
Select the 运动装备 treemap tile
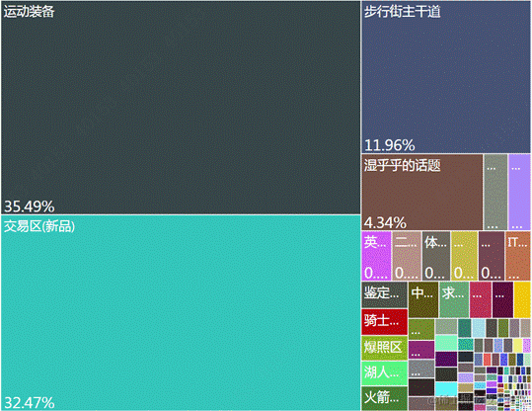(x=181, y=108)
